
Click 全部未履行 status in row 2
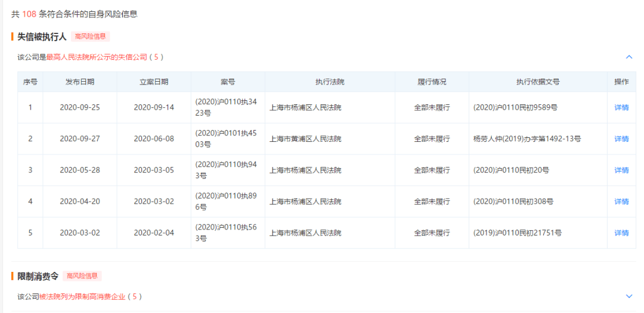click(432, 139)
